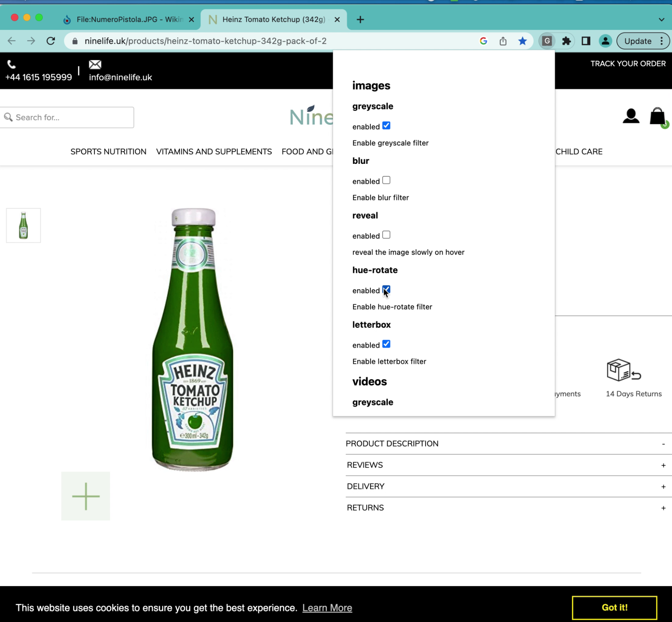The width and height of the screenshot is (672, 622).
Task: Click the search magnifier icon
Action: [8, 117]
